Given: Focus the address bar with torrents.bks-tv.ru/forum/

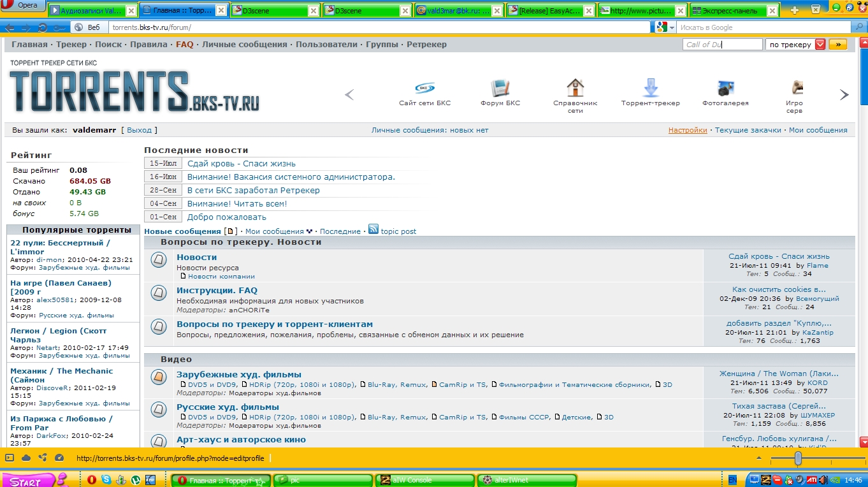Looking at the screenshot, I should tap(379, 27).
